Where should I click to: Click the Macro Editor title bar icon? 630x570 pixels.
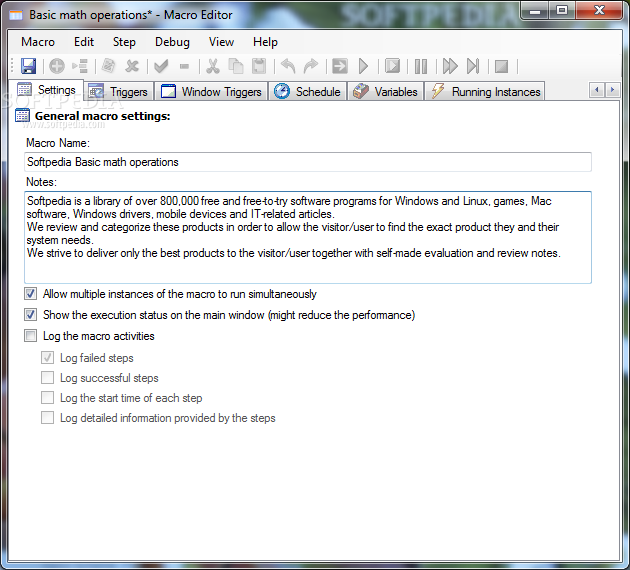click(16, 15)
